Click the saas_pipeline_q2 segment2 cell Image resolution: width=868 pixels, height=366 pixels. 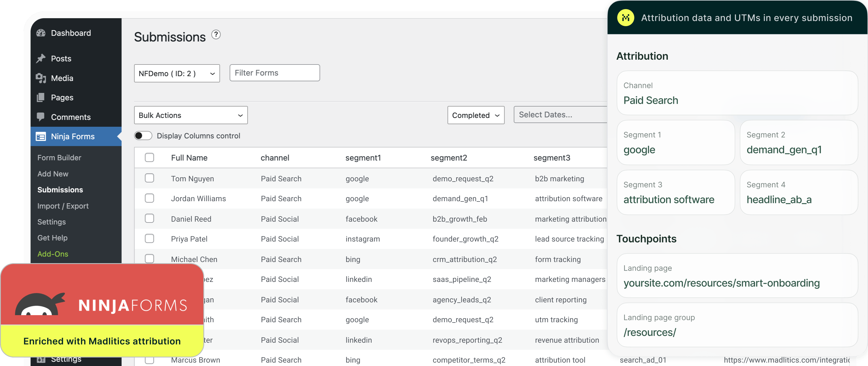coord(462,279)
